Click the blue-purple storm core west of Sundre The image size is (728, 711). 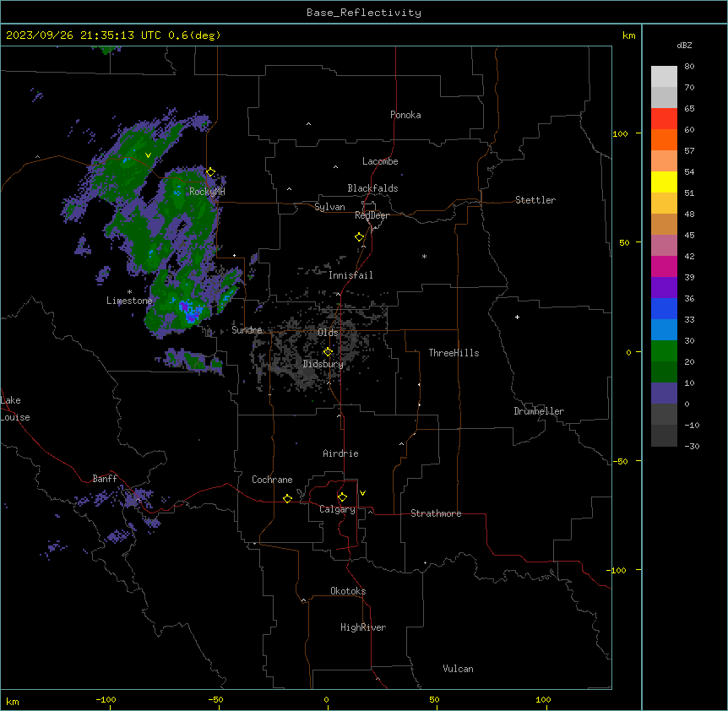pyautogui.click(x=190, y=312)
